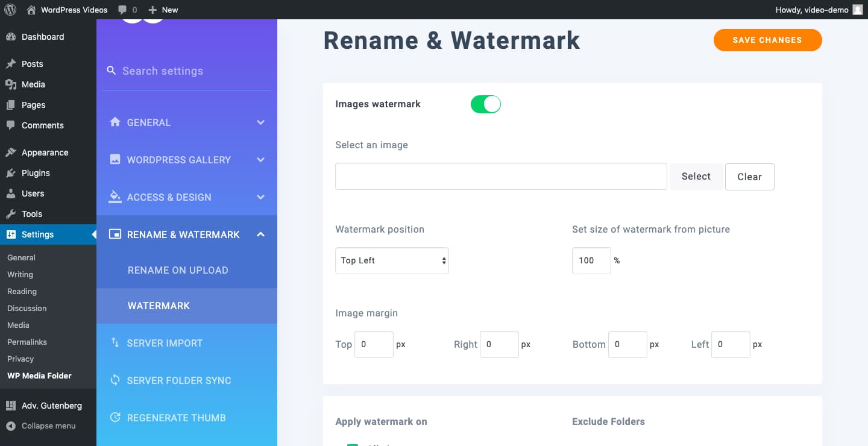This screenshot has height=446, width=868.
Task: Click the home icon next to GENERAL
Action: point(115,122)
